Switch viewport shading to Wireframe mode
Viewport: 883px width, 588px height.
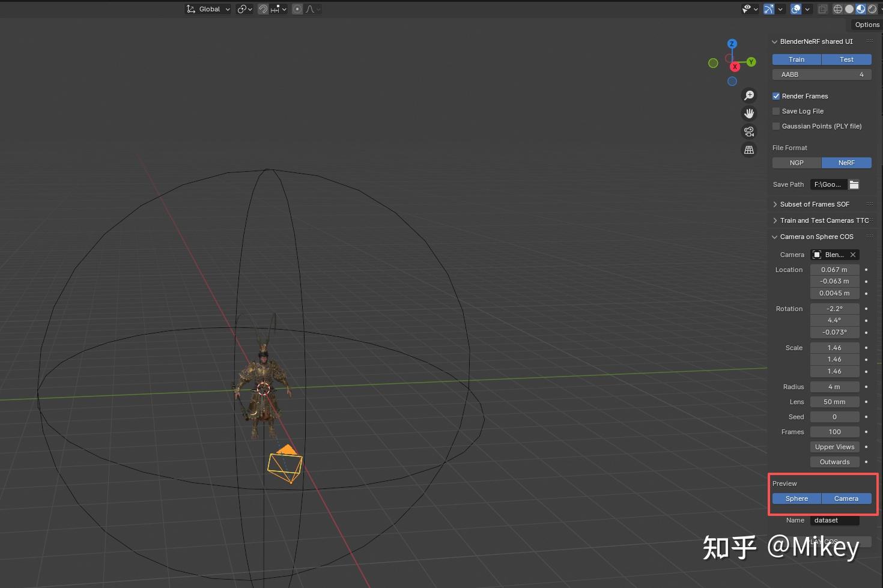pos(837,8)
